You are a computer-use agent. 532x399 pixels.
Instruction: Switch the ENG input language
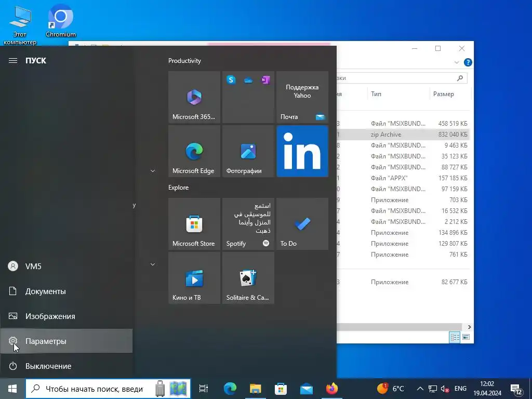460,389
